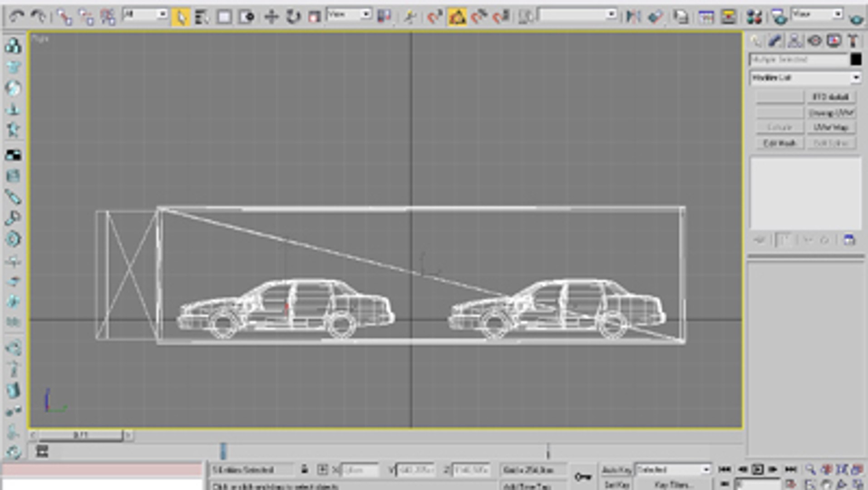Switch to the Hierarchy panel tab

[x=795, y=41]
